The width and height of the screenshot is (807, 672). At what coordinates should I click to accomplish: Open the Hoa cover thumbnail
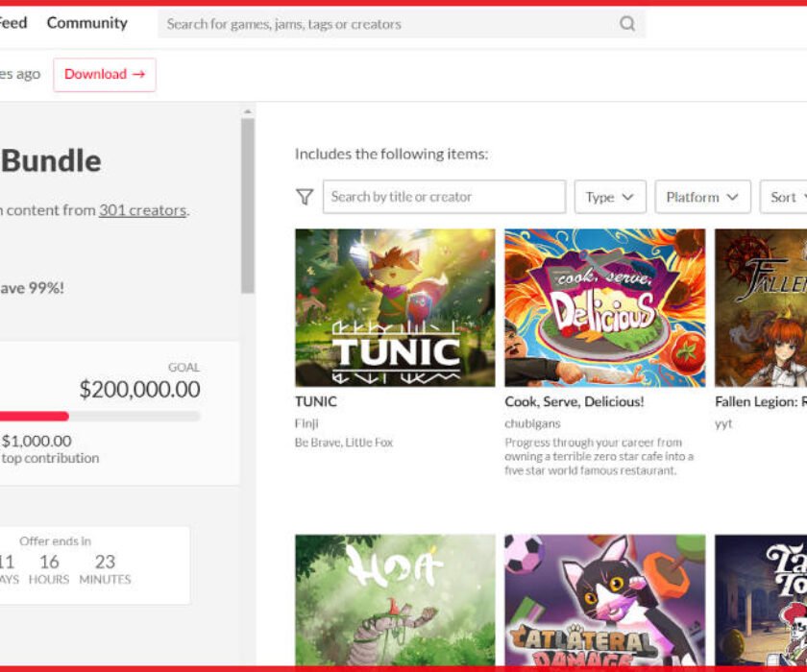click(x=395, y=600)
